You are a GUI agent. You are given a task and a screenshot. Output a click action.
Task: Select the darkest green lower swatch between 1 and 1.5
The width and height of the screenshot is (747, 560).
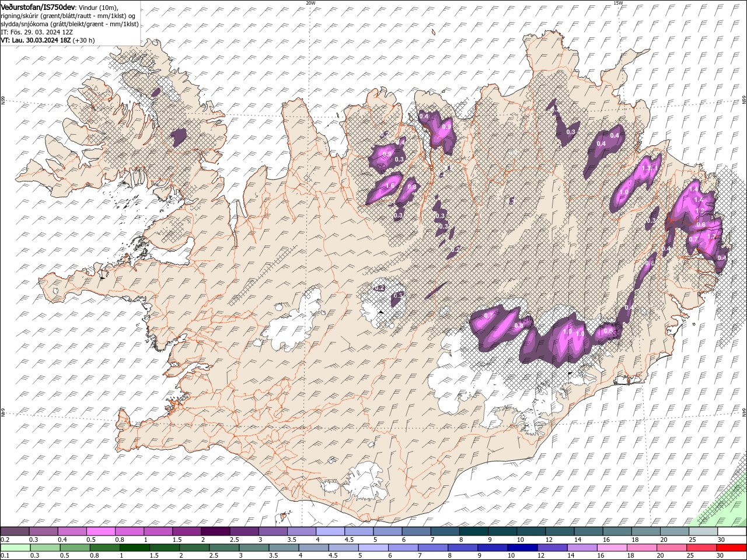click(x=134, y=548)
